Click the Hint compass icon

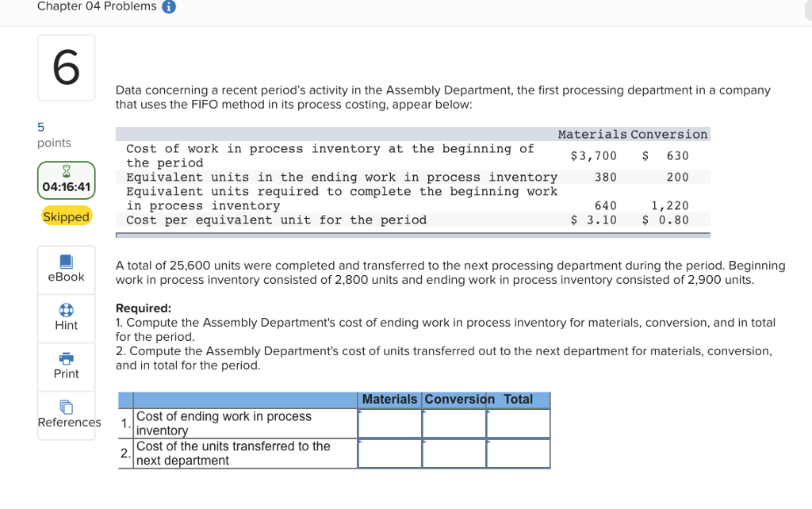[x=66, y=310]
